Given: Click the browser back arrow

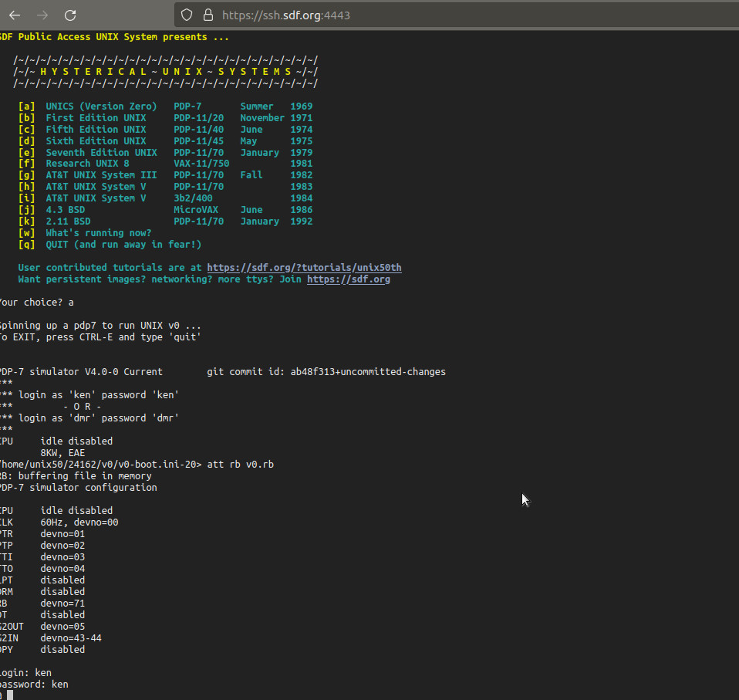Looking at the screenshot, I should point(15,15).
